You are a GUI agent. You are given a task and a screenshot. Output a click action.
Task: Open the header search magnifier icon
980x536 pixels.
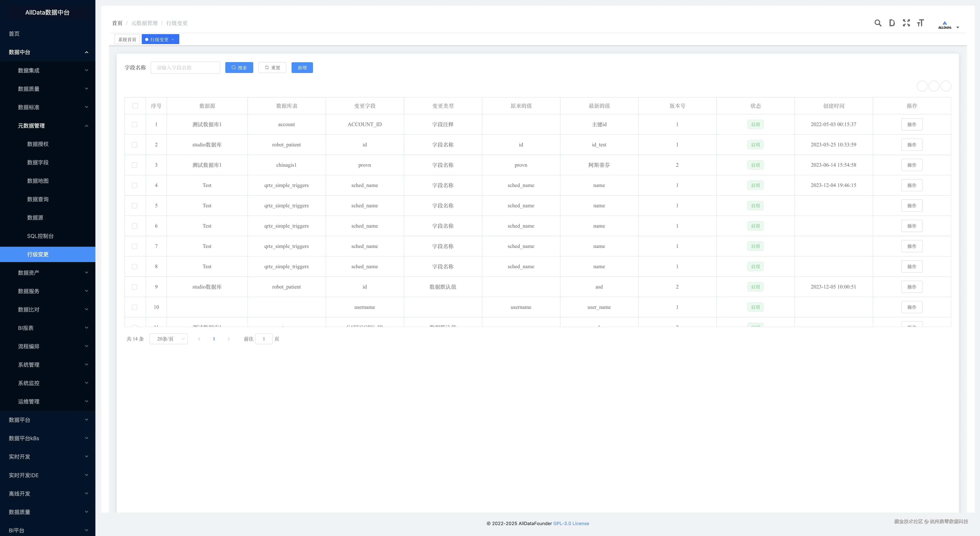878,23
